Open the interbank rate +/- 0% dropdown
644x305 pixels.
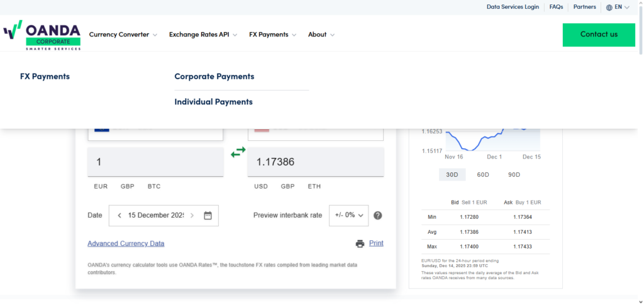click(x=348, y=215)
